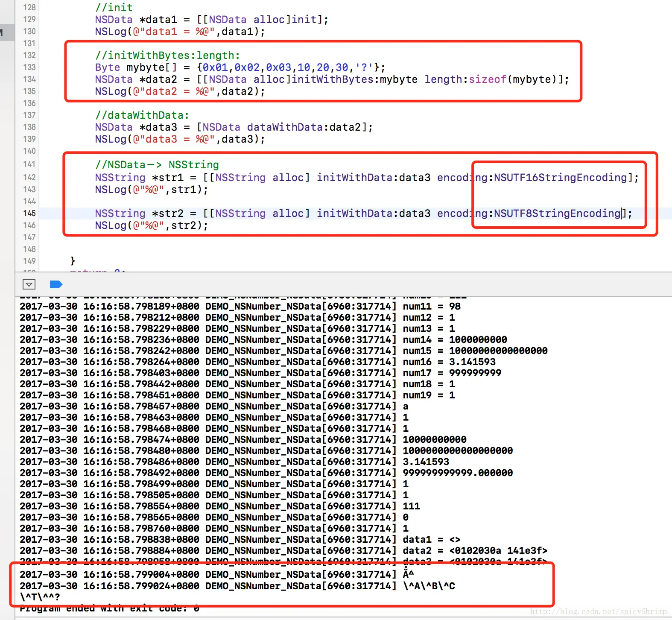This screenshot has height=620, width=672.
Task: Click console output 'num13 = 1'
Action: coord(429,328)
